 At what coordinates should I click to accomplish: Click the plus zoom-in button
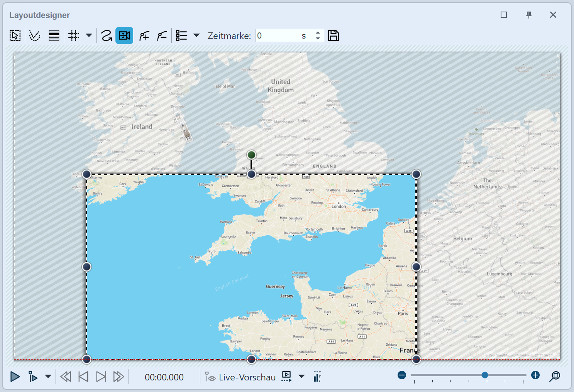coord(535,375)
